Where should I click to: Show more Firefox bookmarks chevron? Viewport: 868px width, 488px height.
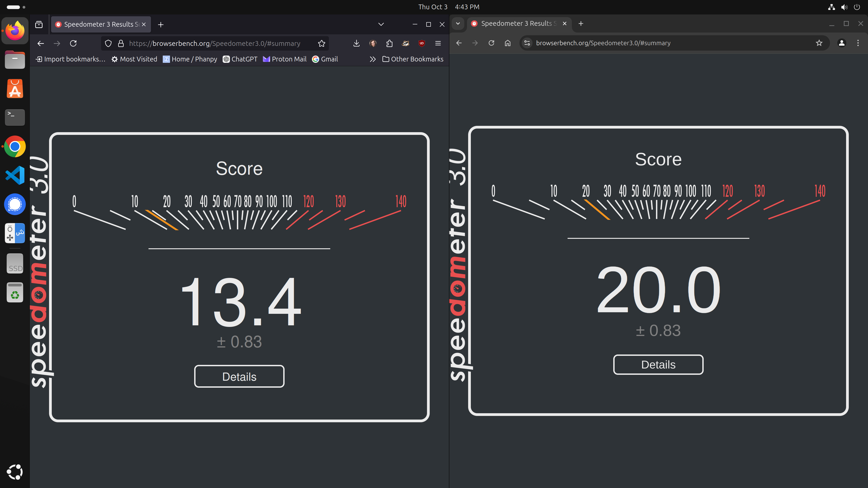point(372,59)
